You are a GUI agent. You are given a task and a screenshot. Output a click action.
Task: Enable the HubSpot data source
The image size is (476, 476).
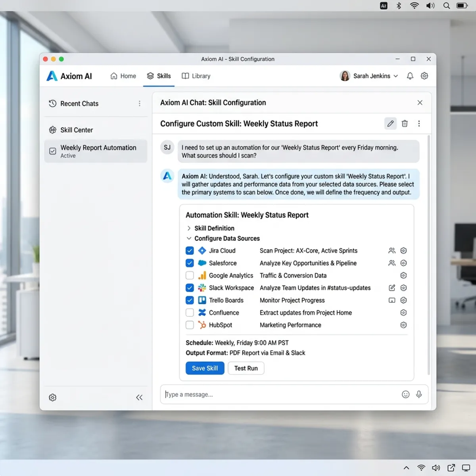[x=190, y=325]
